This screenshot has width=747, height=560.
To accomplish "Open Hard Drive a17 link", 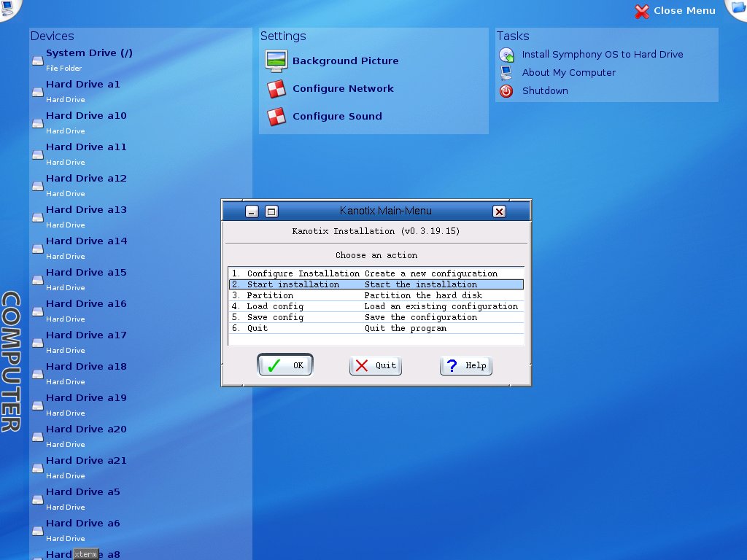I will [86, 335].
